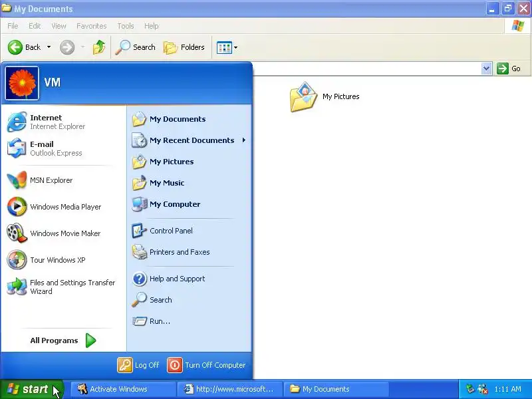
Task: Open My Documents in Start menu
Action: click(189, 119)
